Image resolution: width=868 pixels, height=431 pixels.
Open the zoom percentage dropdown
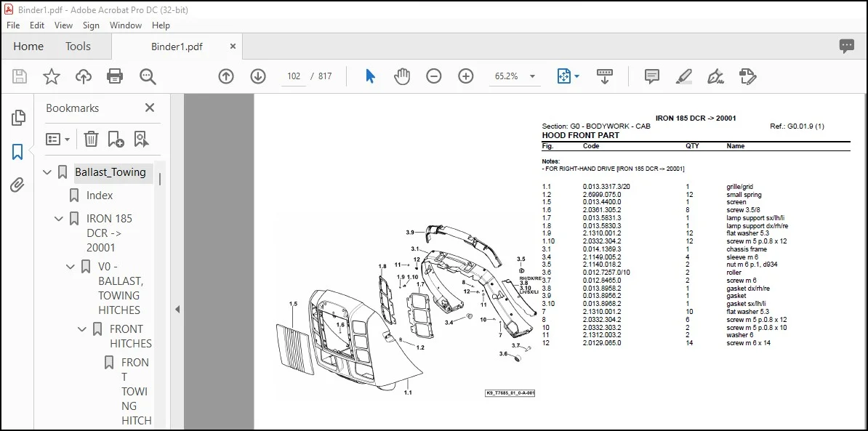coord(533,76)
